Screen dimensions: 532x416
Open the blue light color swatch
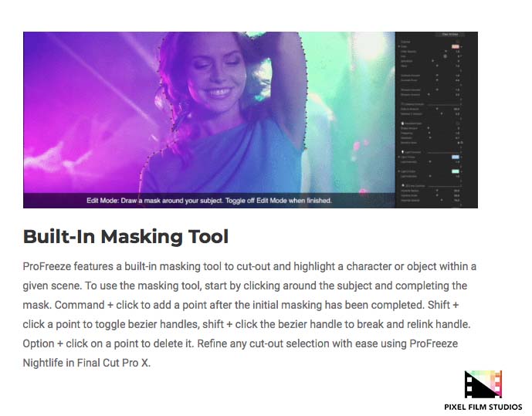(456, 157)
